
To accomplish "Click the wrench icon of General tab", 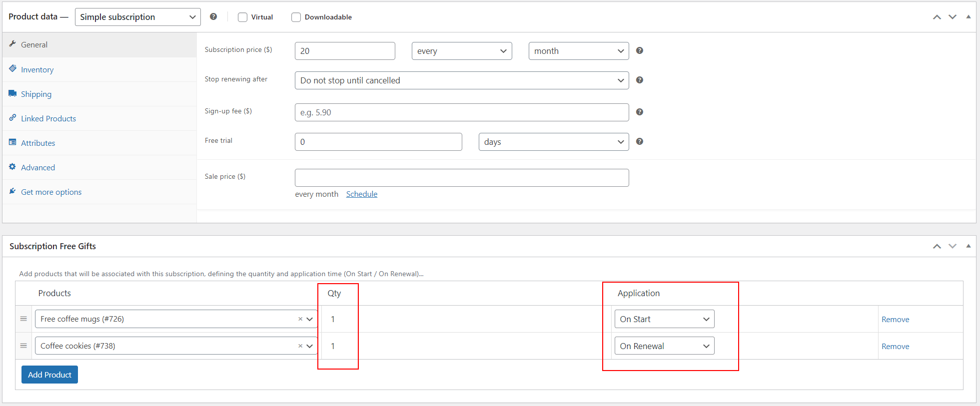I will pos(12,44).
